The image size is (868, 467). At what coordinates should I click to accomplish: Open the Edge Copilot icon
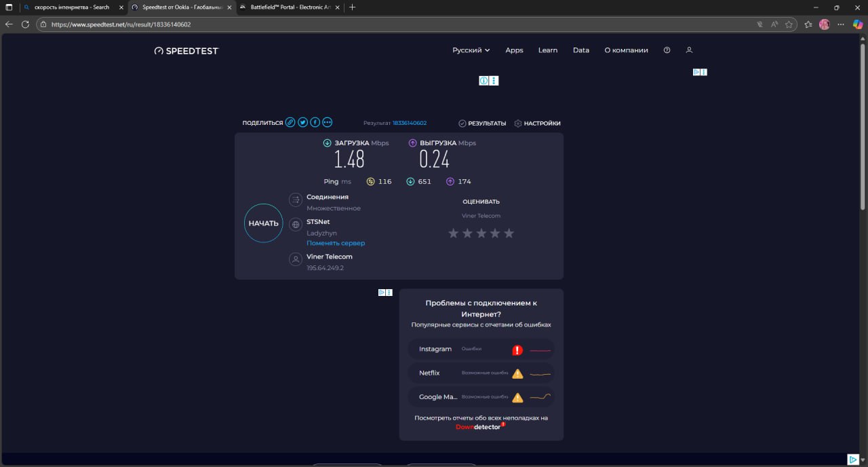pyautogui.click(x=858, y=24)
